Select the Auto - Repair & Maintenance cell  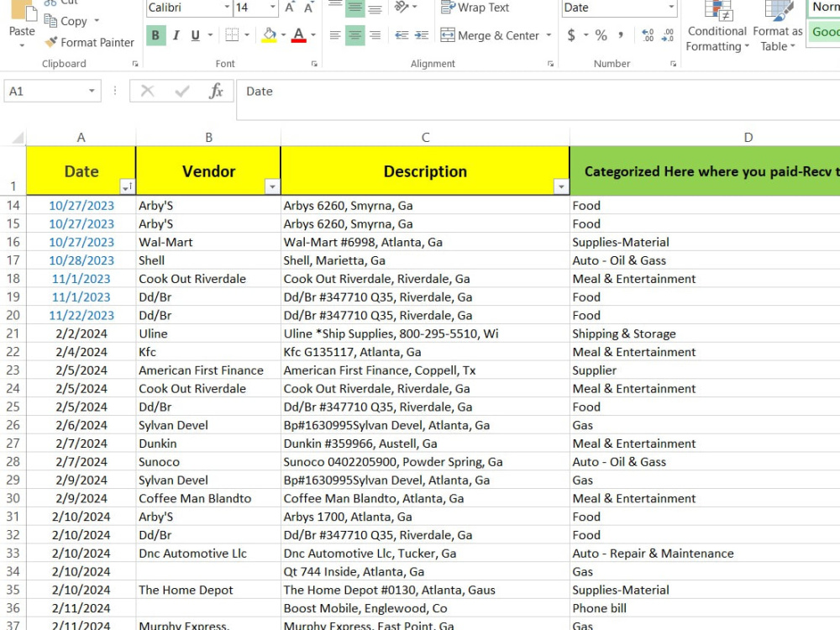(705, 554)
